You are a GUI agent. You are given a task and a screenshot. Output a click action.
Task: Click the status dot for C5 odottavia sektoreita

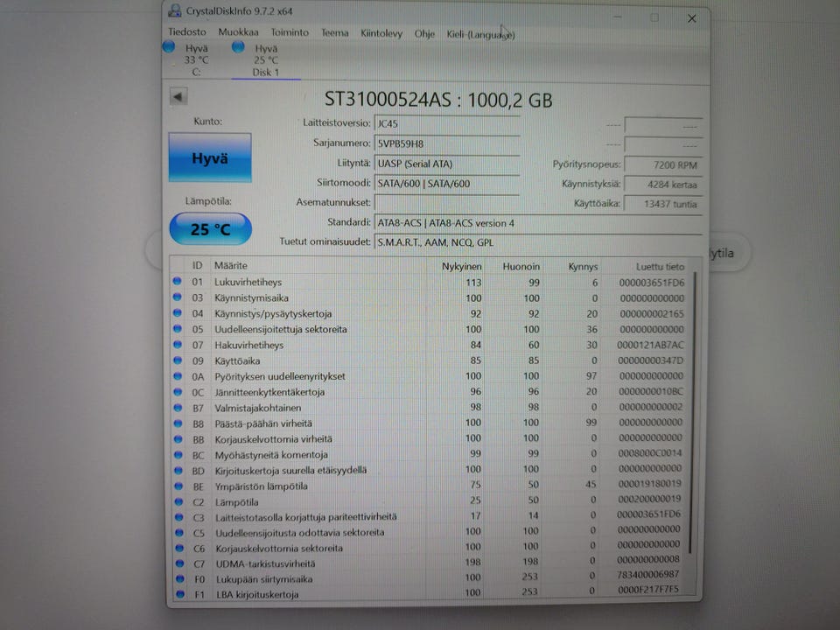click(179, 533)
